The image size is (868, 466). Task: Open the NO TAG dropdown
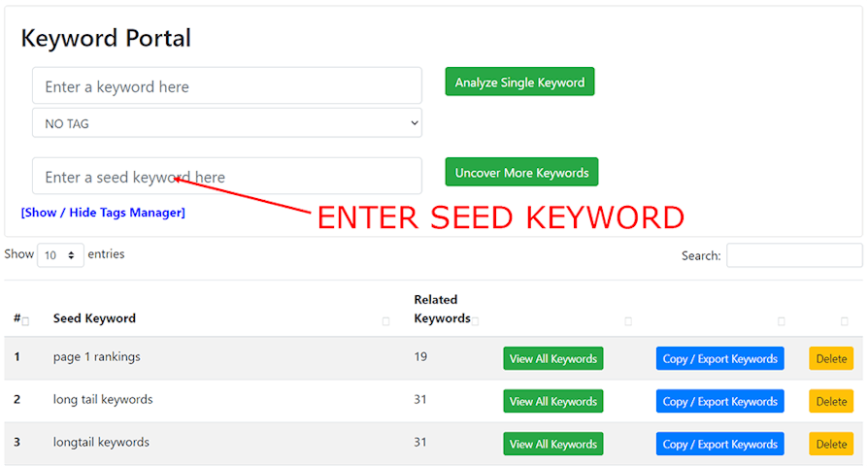click(226, 123)
